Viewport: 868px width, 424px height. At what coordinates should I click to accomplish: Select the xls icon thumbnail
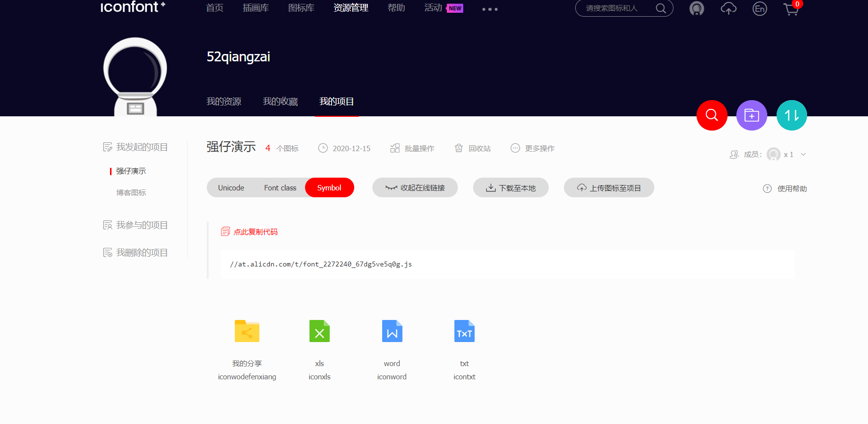(319, 331)
